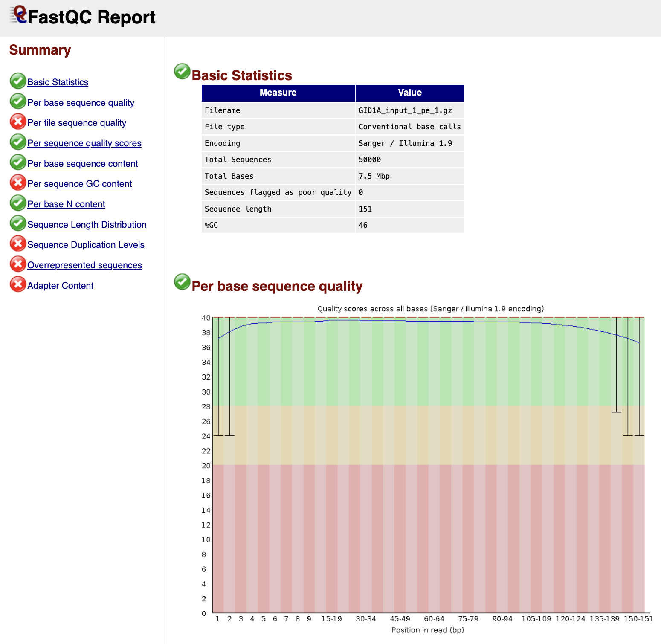
Task: Click the %GC row label
Action: [x=211, y=225]
